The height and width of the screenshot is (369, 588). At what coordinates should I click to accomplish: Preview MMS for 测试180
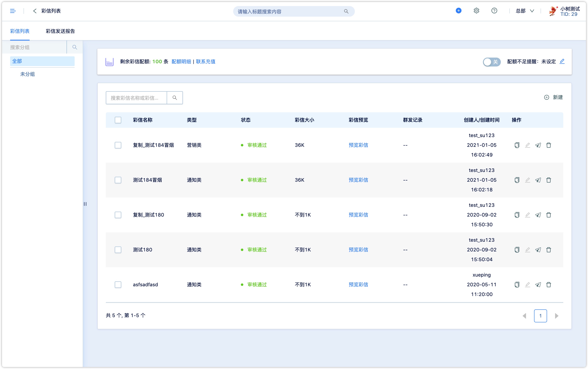click(358, 250)
